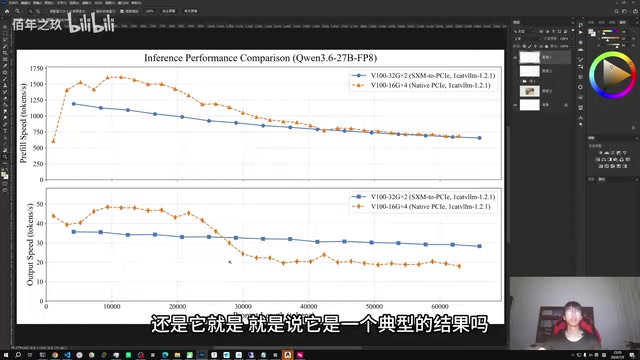Open the 帮助 Help menu
640x360 pixels.
136,3
